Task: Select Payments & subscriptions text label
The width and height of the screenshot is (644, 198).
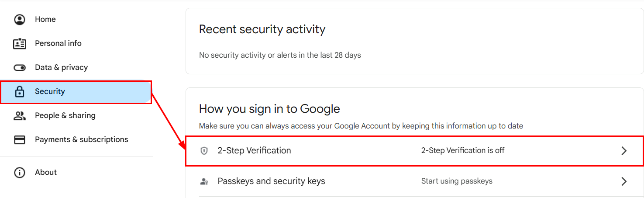Action: point(82,139)
